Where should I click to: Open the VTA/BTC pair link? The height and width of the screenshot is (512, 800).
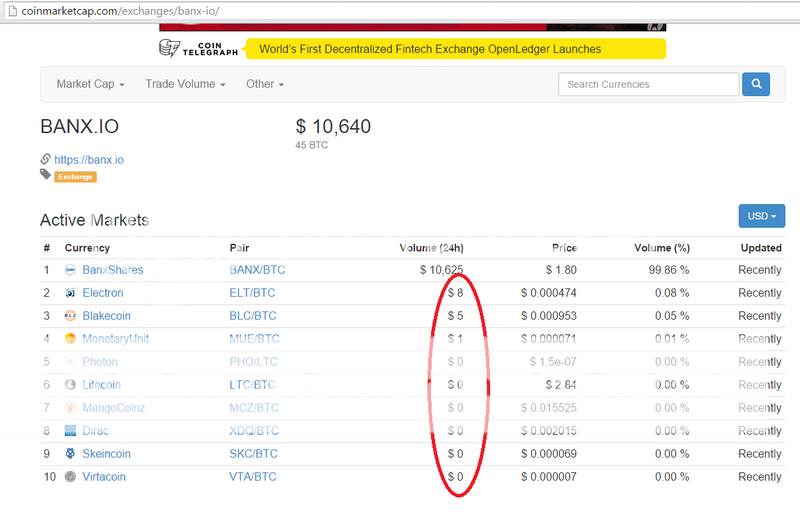(x=253, y=476)
